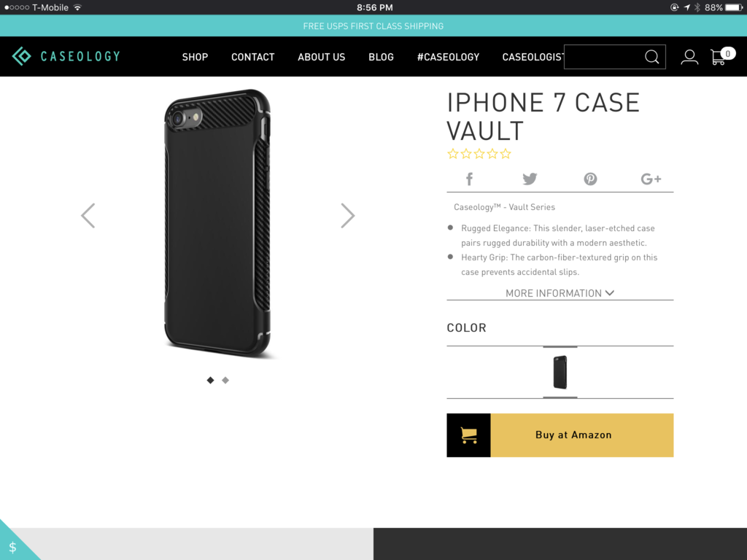Open the BLOG menu item
747x560 pixels.
click(x=381, y=57)
